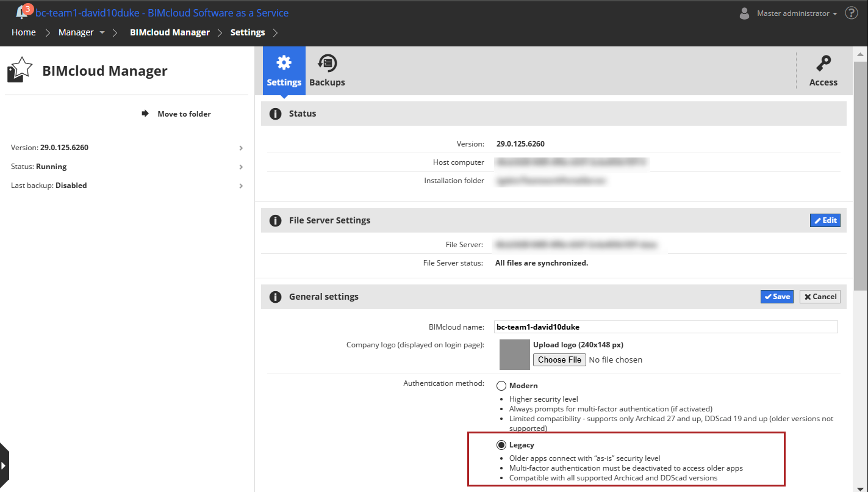
Task: Select the Modern authentication method
Action: point(501,386)
